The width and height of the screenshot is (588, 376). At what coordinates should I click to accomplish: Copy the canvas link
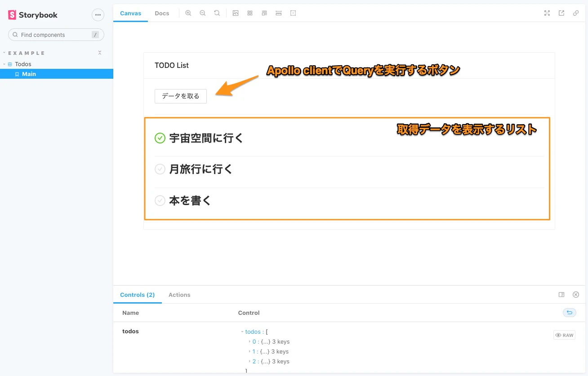(x=576, y=13)
